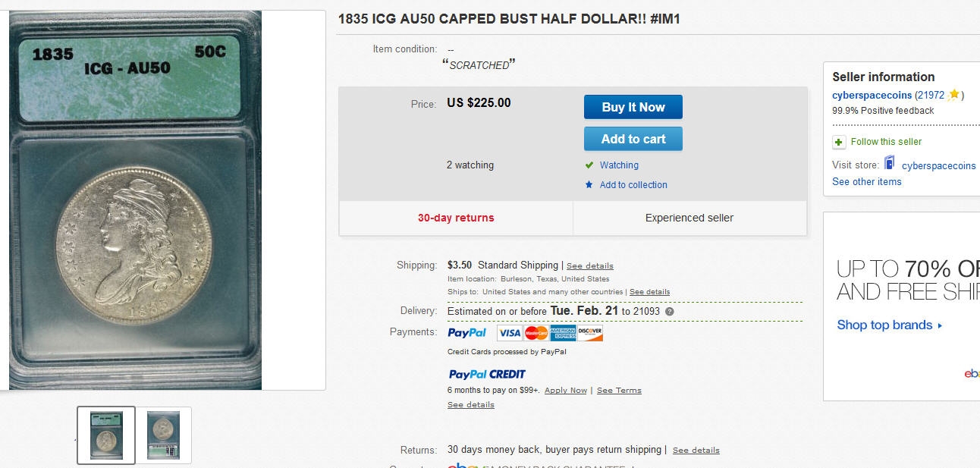
Task: Click the MasterCard payment icon
Action: point(536,333)
